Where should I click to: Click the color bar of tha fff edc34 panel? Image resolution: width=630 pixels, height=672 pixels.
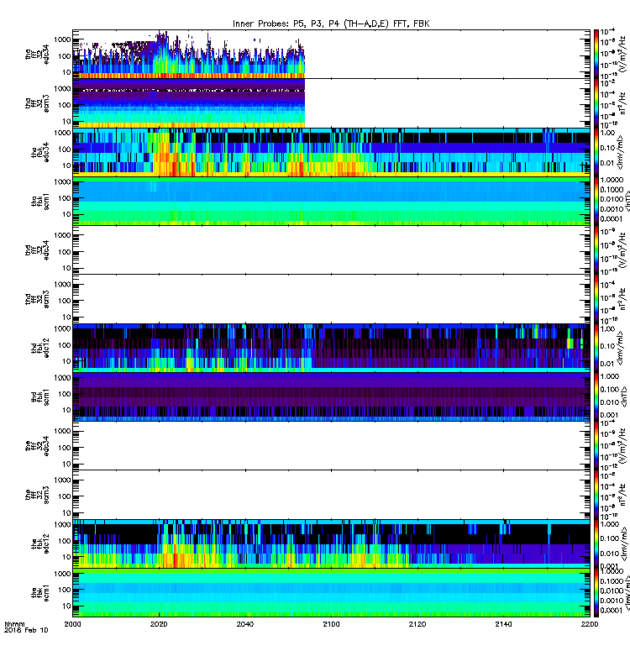[596, 55]
